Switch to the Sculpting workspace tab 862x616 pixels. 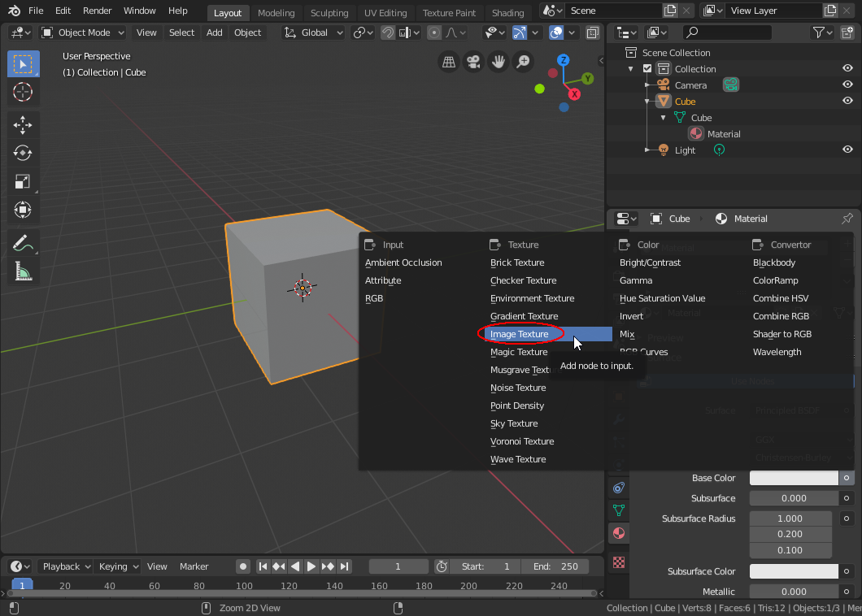tap(329, 13)
